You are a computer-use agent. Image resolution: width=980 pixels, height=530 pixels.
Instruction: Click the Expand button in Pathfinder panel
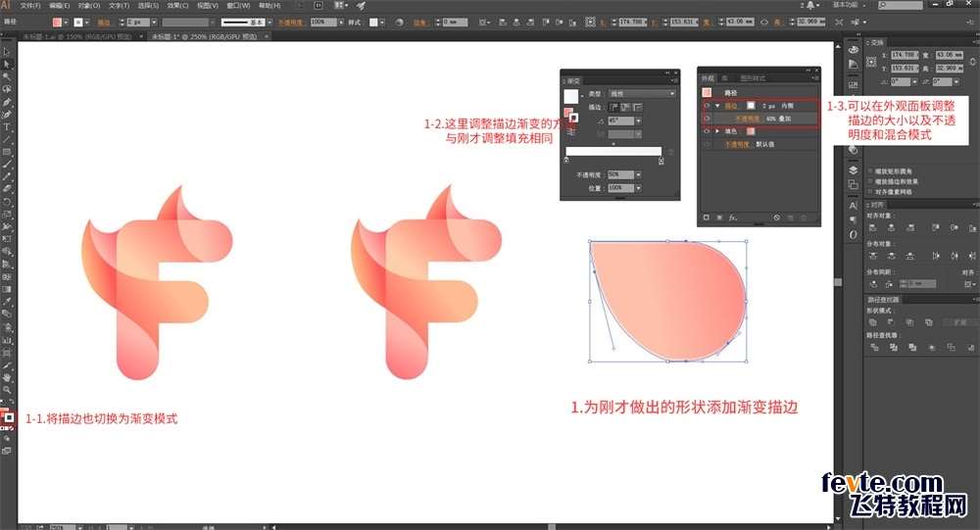pyautogui.click(x=960, y=322)
